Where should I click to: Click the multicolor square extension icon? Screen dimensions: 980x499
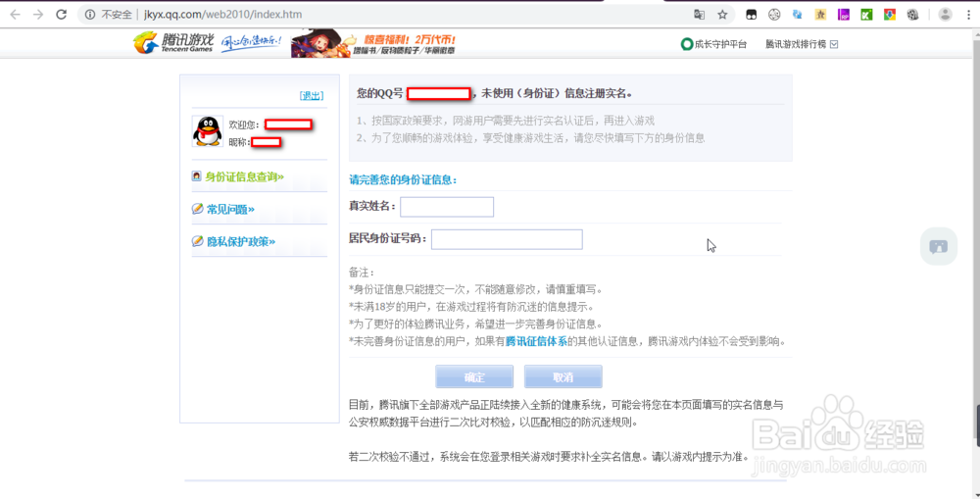[890, 15]
